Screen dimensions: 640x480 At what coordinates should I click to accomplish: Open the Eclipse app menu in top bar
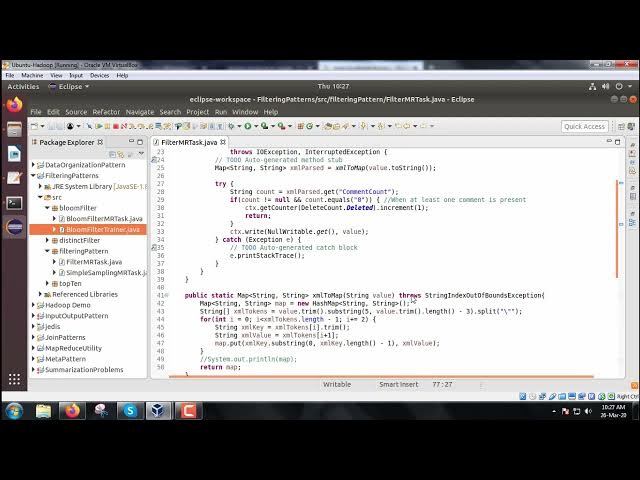click(69, 87)
